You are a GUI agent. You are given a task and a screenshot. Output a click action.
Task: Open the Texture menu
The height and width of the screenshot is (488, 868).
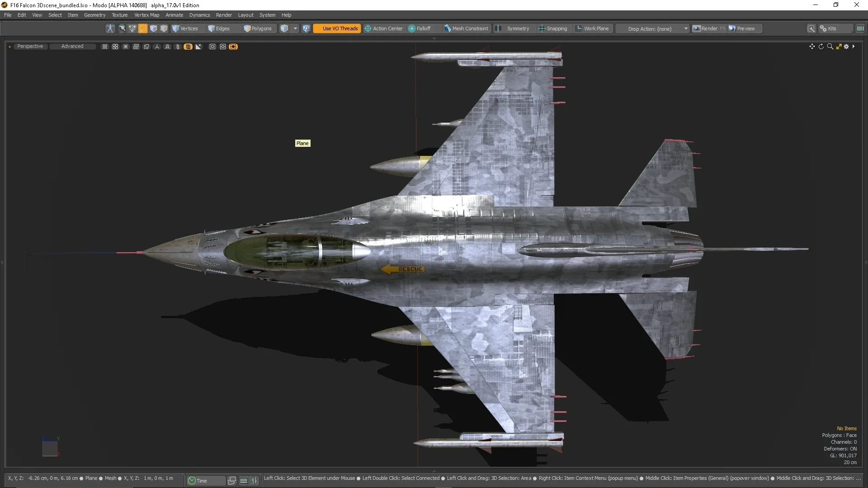[x=120, y=15]
